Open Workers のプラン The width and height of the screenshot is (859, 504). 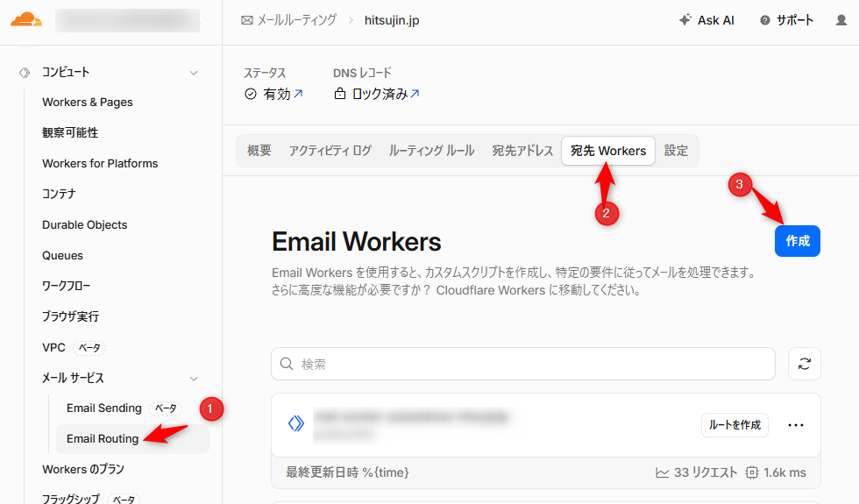tap(83, 470)
